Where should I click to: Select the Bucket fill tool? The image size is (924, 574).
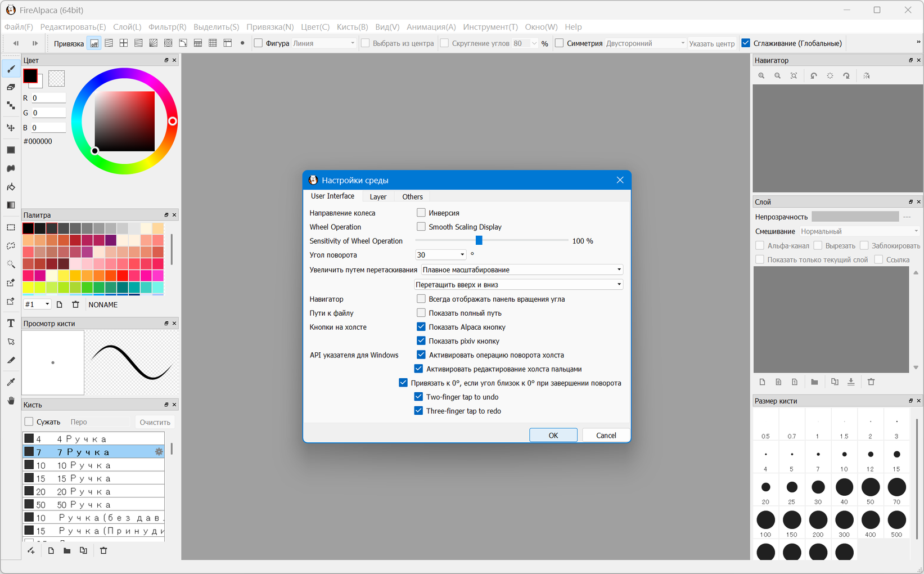pos(11,187)
